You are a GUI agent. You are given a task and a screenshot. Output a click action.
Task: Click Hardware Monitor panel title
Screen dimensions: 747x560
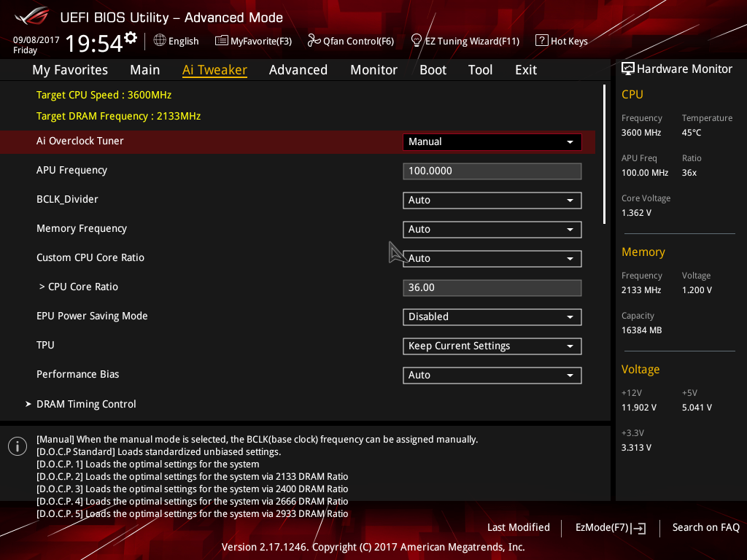pos(684,69)
